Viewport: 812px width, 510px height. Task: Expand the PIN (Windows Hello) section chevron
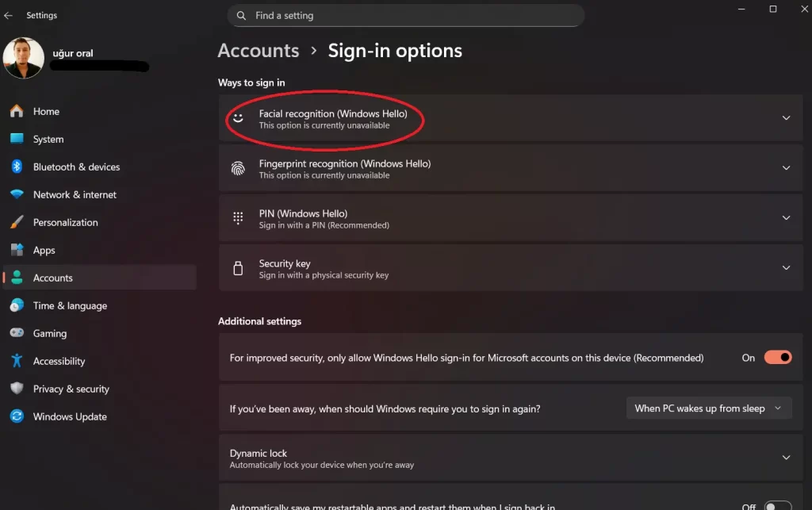click(x=786, y=218)
